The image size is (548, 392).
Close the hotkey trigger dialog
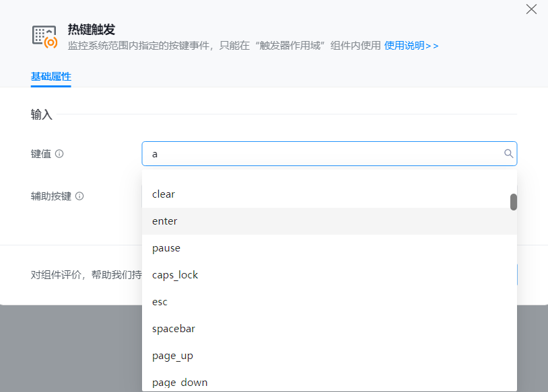(x=531, y=9)
